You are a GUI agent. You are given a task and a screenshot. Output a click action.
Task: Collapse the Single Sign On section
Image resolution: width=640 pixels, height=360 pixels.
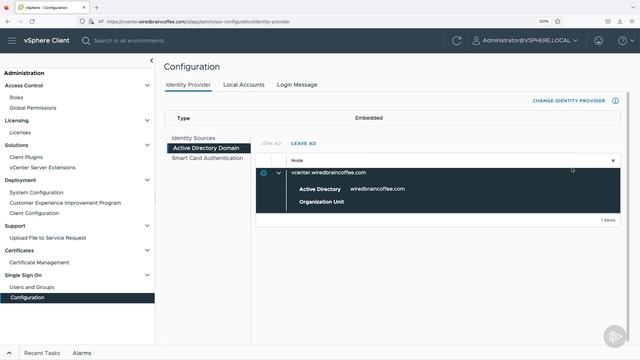[147, 275]
